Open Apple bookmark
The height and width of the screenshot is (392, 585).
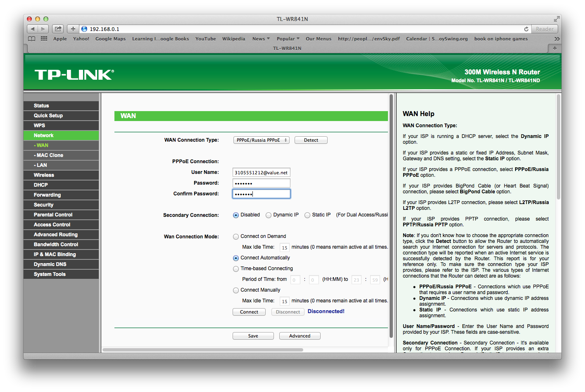click(60, 39)
